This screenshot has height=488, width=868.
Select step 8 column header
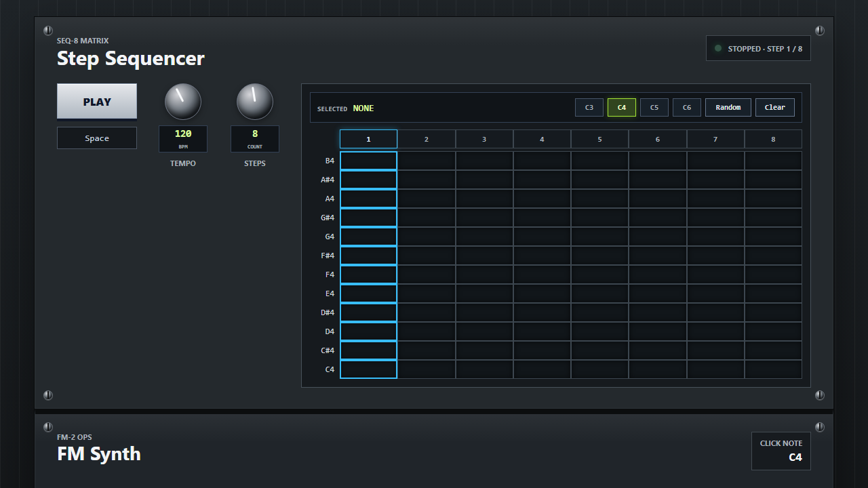pyautogui.click(x=773, y=139)
